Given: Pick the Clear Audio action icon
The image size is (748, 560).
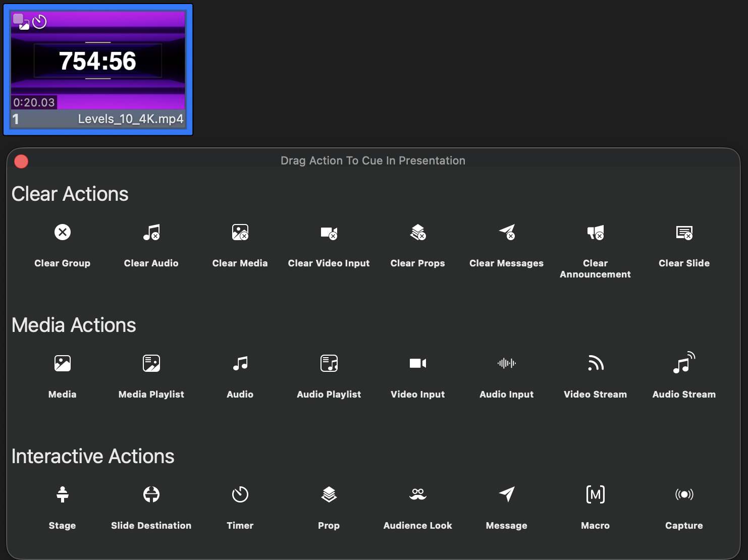Looking at the screenshot, I should click(151, 233).
